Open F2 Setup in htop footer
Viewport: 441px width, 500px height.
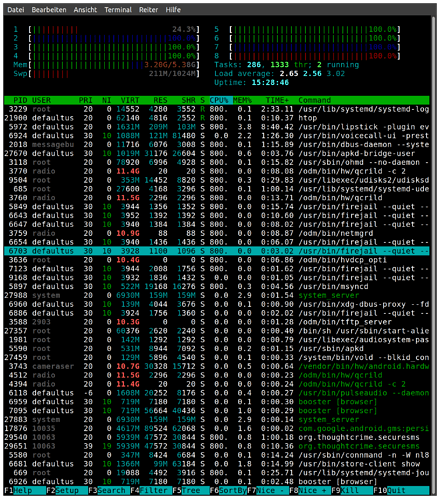click(x=67, y=490)
